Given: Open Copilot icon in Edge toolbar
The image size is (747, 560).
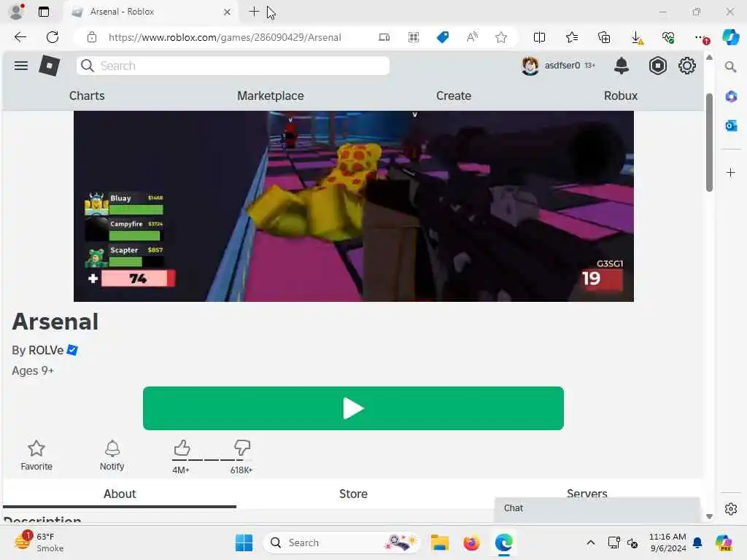Looking at the screenshot, I should point(730,37).
